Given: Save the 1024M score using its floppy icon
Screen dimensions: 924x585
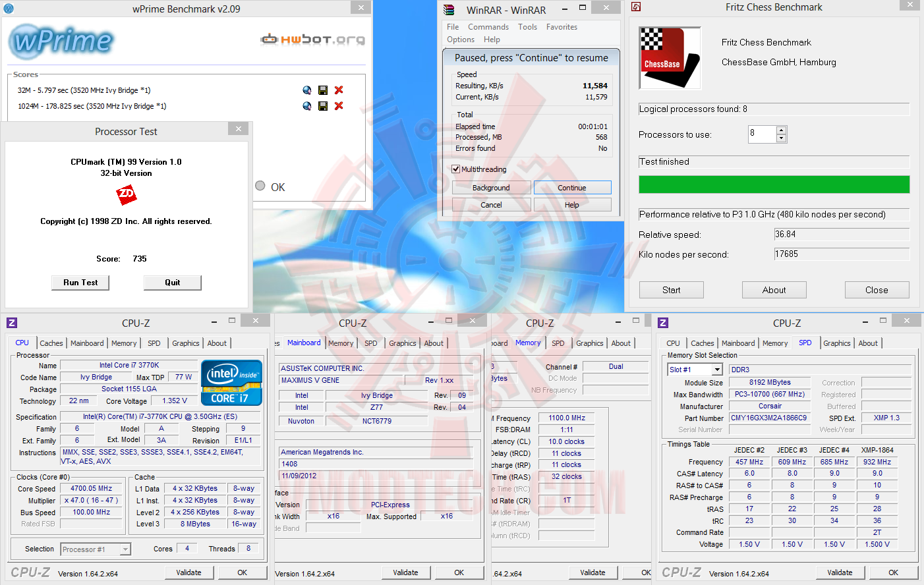Looking at the screenshot, I should (x=323, y=106).
